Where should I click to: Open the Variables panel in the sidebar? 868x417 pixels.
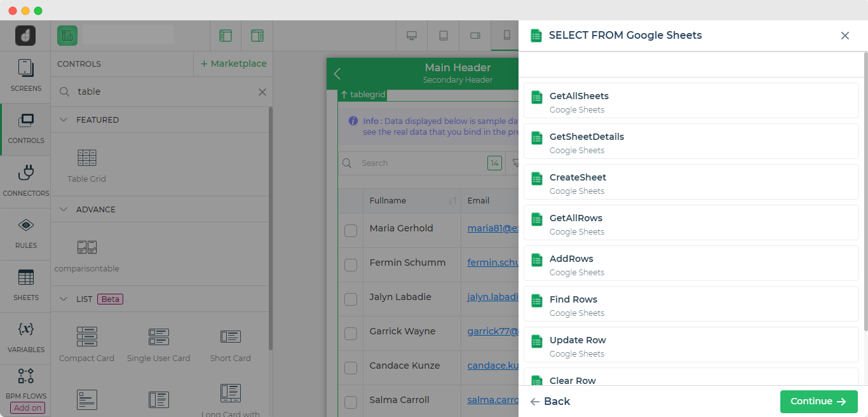pos(25,338)
